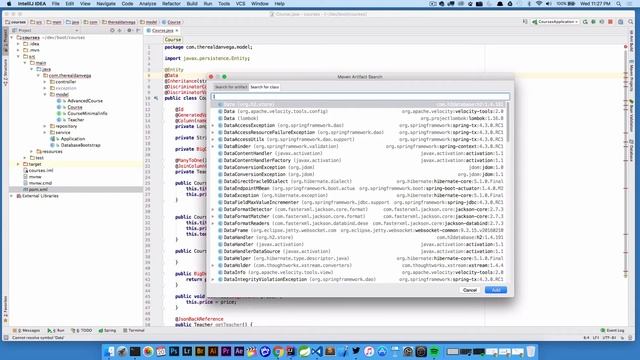
Task: Close the Course.java editor tab
Action: 177,31
